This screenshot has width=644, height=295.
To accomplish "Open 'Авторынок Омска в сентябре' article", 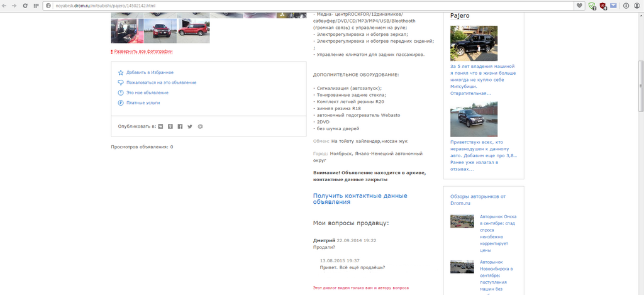I will click(x=498, y=233).
